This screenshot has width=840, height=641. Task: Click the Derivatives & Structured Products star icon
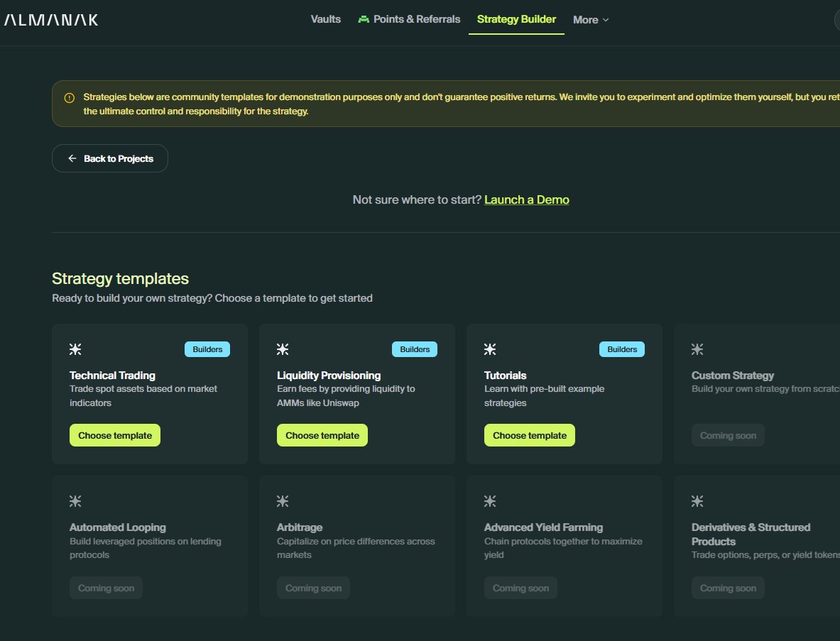[x=697, y=501]
